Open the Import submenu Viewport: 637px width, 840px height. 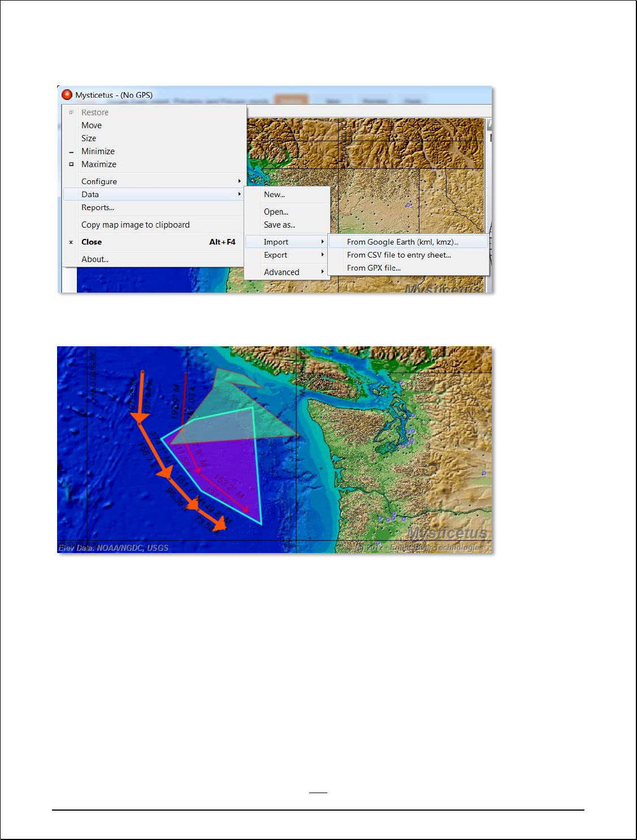(287, 242)
